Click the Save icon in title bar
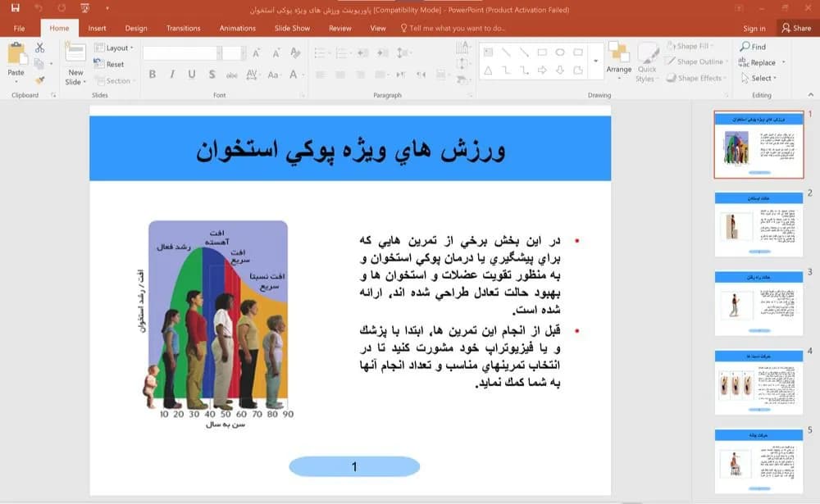Viewport: 820px width, 504px height. click(15, 8)
